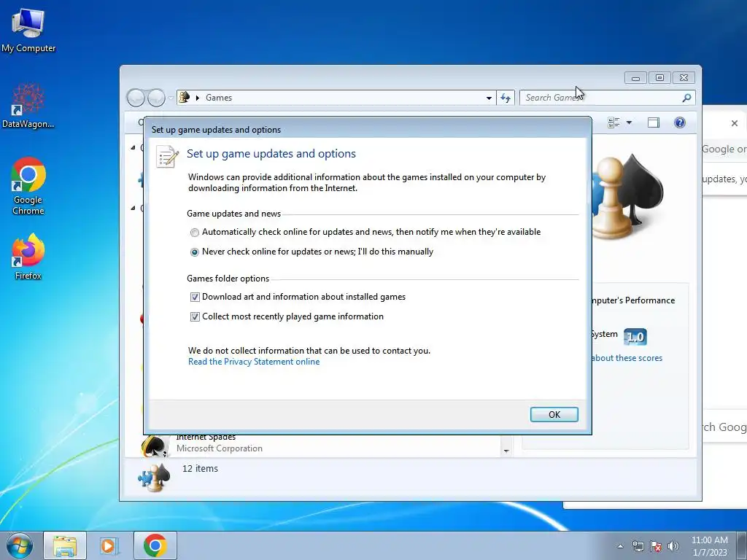
Task: Click Show desktop button at taskbar end
Action: coord(742,545)
